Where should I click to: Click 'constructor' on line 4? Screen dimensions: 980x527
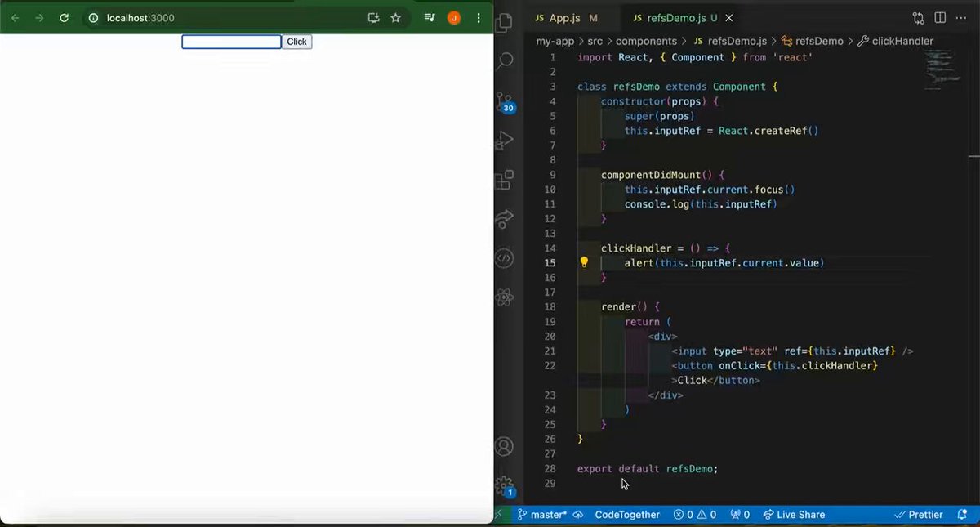633,101
